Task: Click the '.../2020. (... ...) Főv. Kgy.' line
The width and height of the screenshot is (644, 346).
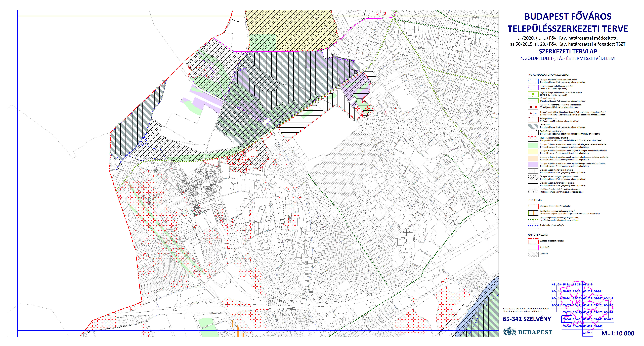Action: (x=568, y=38)
